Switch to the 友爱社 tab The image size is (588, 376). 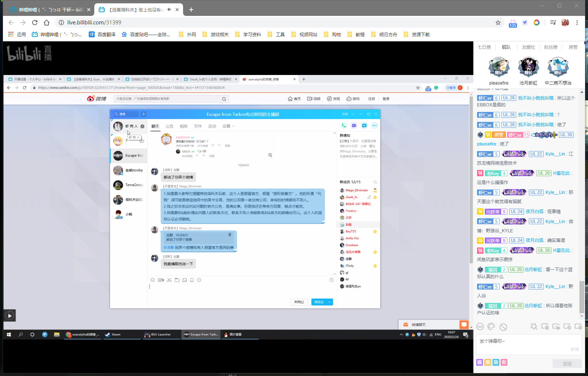pos(528,47)
